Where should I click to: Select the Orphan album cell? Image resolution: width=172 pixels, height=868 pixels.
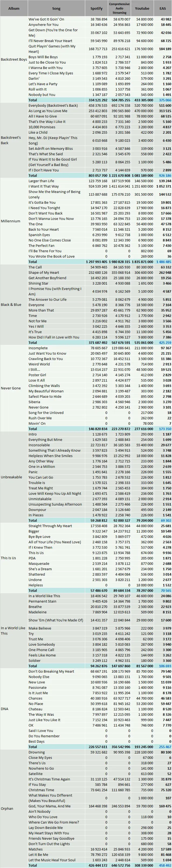click(x=14, y=809)
